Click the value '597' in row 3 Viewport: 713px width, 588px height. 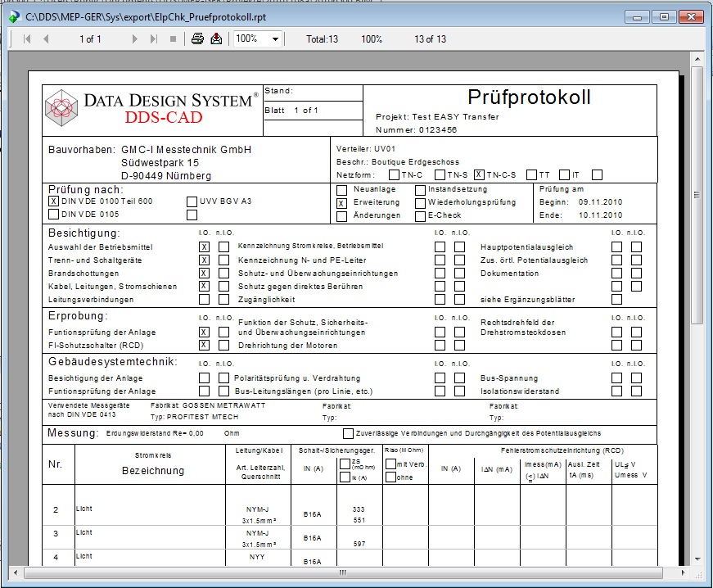tap(359, 544)
